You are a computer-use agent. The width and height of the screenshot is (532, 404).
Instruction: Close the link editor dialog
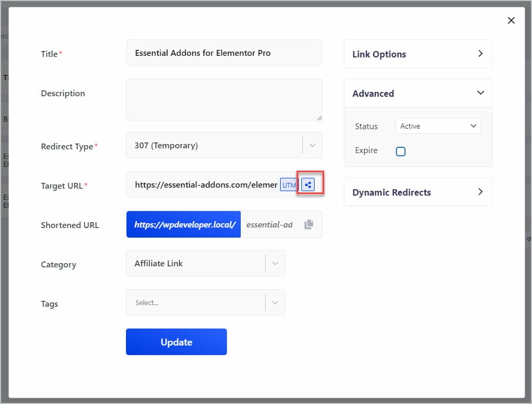(511, 20)
